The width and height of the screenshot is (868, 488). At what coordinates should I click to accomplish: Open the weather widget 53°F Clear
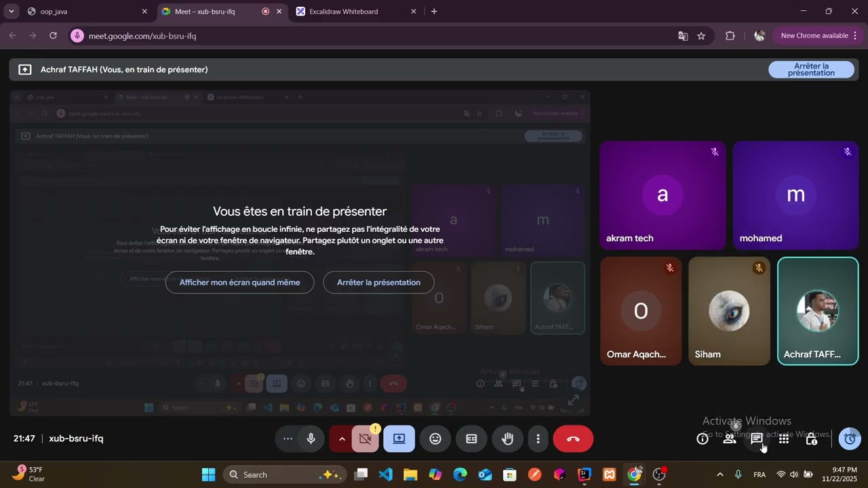(x=29, y=474)
